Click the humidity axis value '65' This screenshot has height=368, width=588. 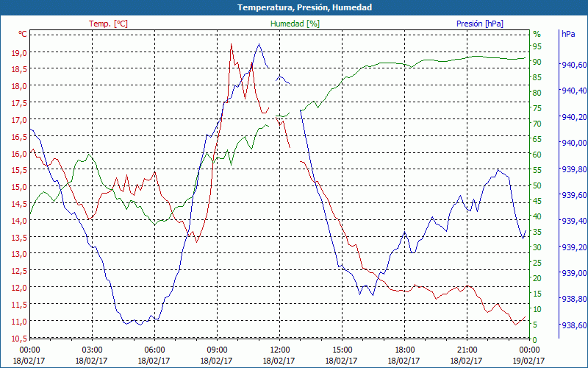[537, 139]
